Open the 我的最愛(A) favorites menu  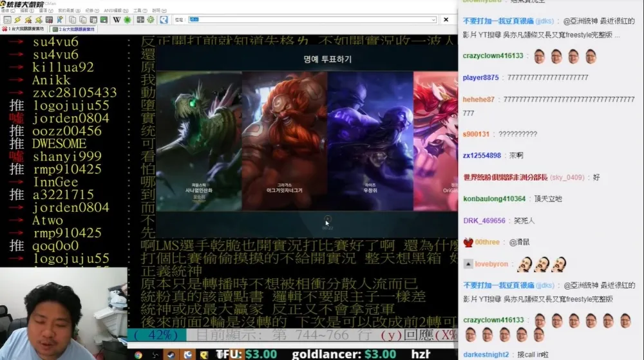pos(69,11)
